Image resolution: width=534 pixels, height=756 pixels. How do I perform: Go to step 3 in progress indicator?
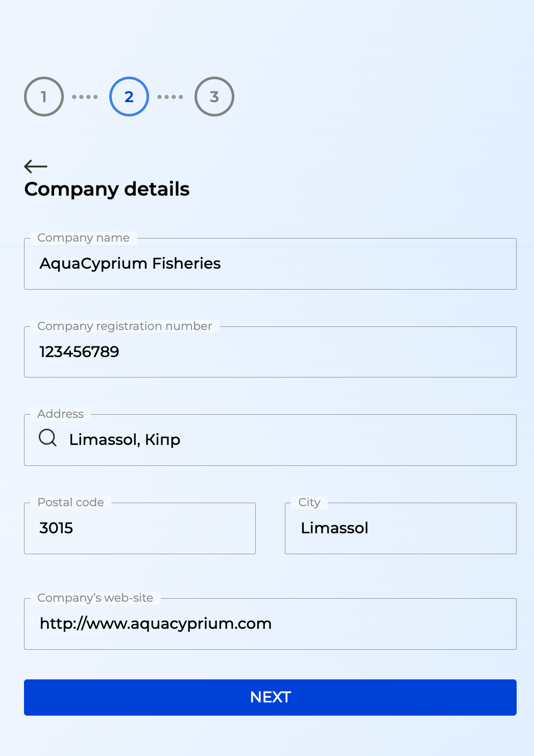point(214,97)
